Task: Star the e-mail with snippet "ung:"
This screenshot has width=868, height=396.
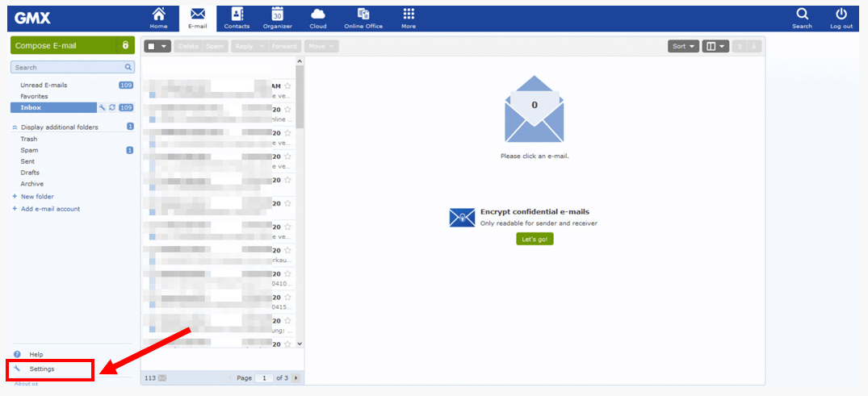Action: point(287,321)
